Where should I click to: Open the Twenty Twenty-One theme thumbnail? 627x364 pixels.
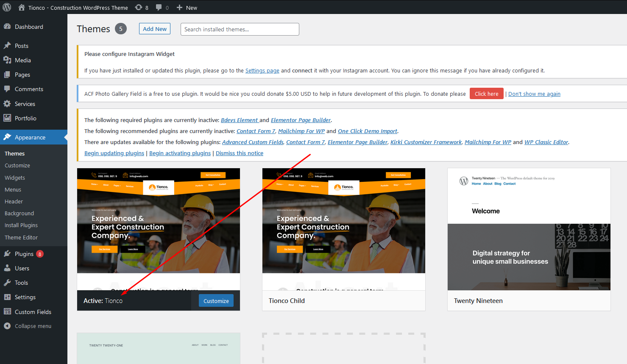159,348
